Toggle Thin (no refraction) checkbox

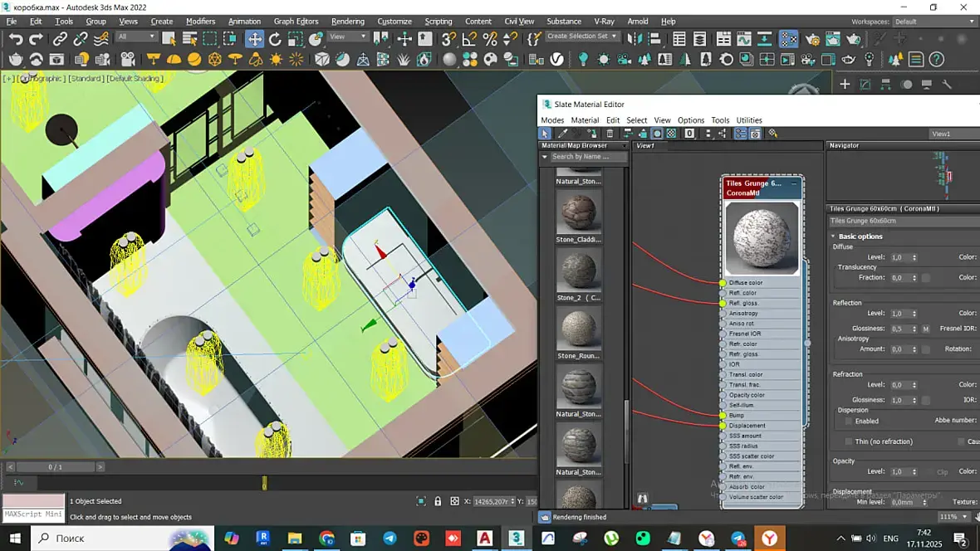pyautogui.click(x=848, y=441)
